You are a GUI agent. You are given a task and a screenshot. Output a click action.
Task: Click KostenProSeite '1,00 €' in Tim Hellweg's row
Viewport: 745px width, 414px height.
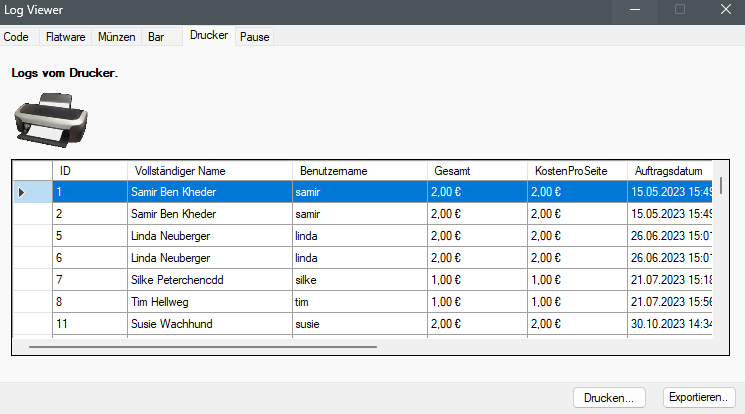tap(577, 302)
